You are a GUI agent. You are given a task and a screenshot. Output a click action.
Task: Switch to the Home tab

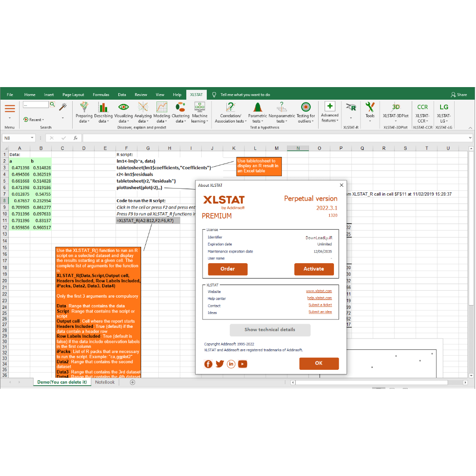(30, 95)
